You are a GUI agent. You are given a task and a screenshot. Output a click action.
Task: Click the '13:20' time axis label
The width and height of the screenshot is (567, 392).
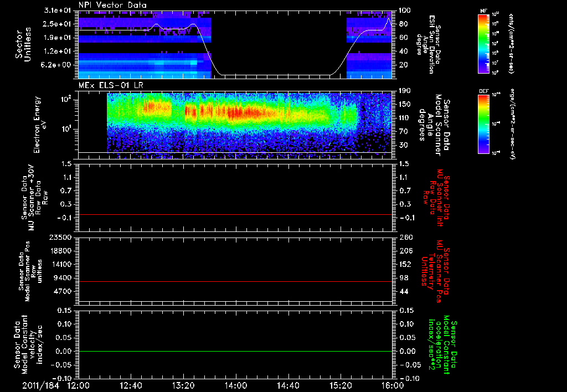(x=183, y=385)
